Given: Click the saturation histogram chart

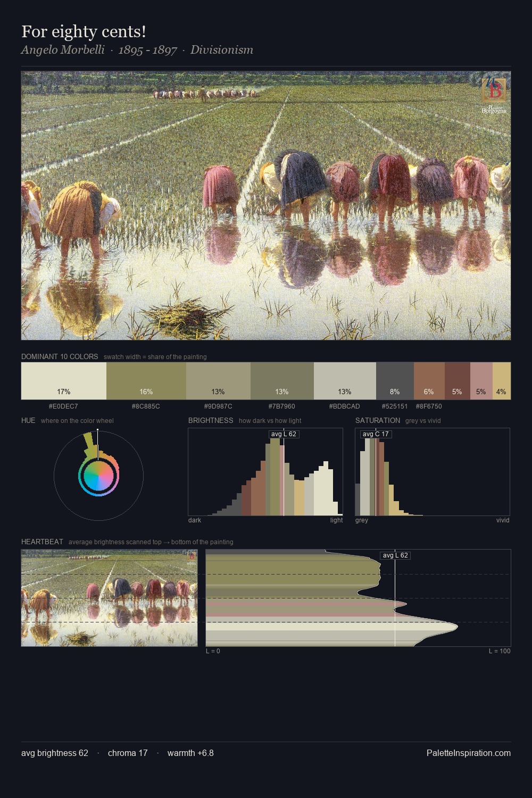Looking at the screenshot, I should 433,472.
